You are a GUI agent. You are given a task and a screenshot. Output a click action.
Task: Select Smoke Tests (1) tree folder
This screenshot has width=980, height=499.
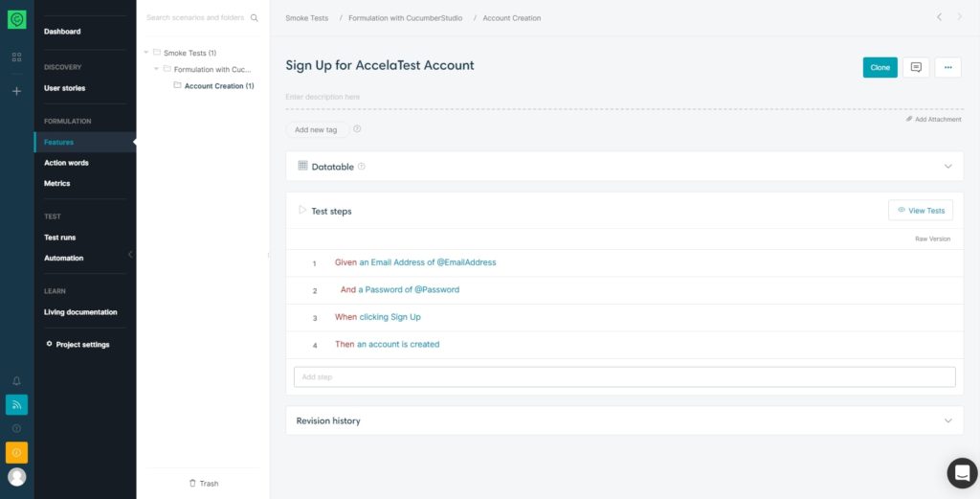click(x=190, y=53)
